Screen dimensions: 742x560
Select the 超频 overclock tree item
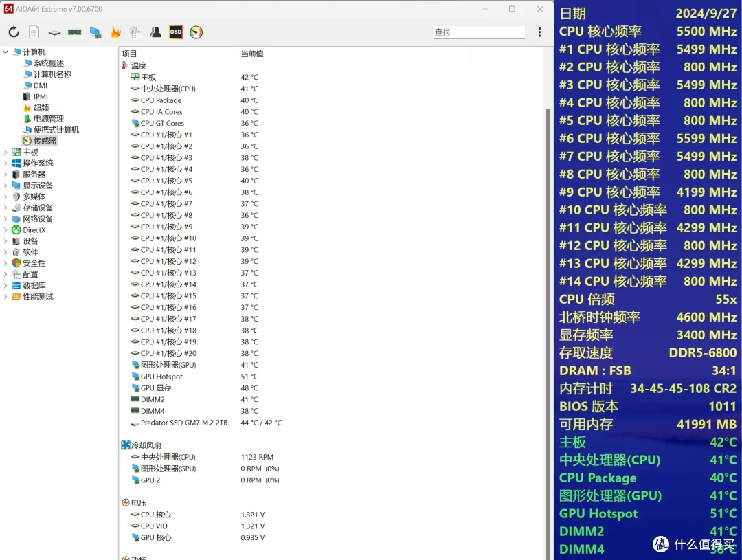click(36, 108)
